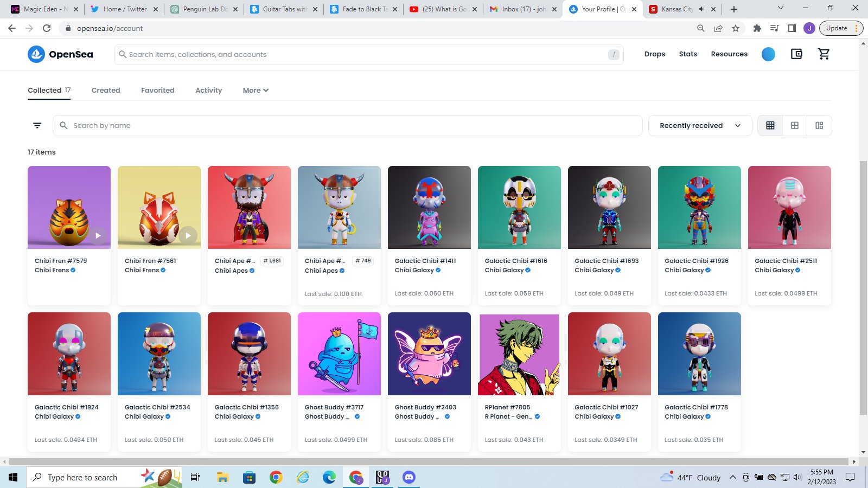Viewport: 868px width, 488px height.
Task: Share this page from the address bar
Action: [718, 28]
